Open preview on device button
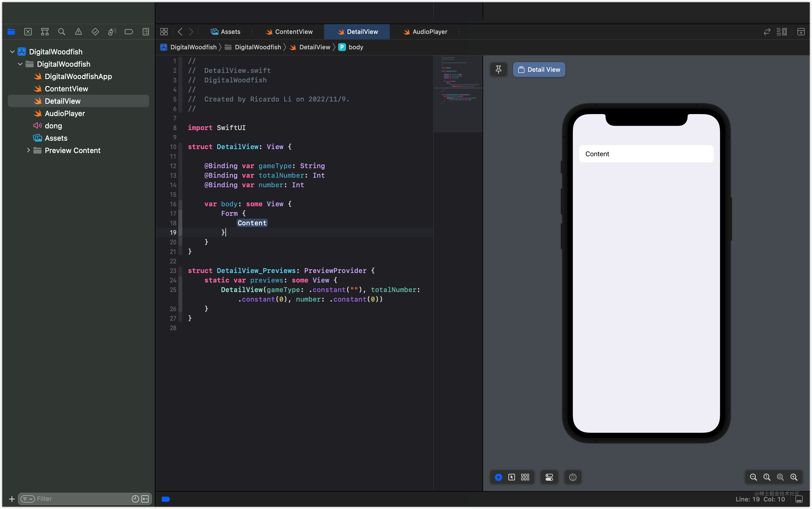 coord(573,477)
